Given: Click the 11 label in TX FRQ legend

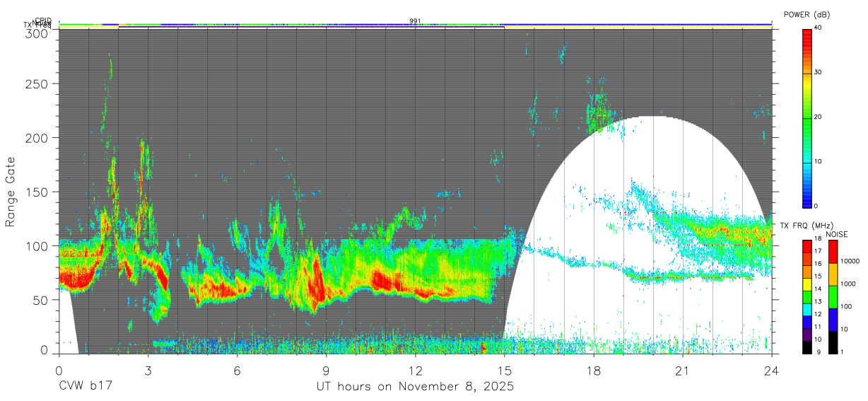Looking at the screenshot, I should [x=816, y=327].
